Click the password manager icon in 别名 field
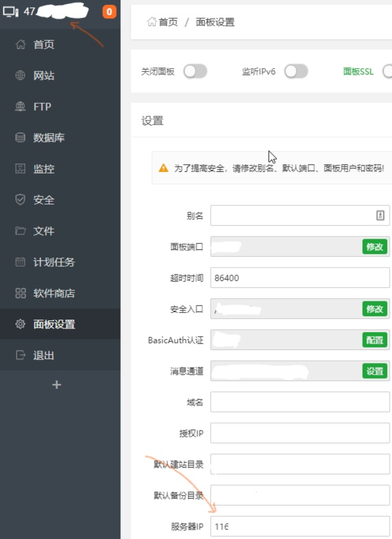Viewport: 392px width, 539px height. click(x=380, y=215)
